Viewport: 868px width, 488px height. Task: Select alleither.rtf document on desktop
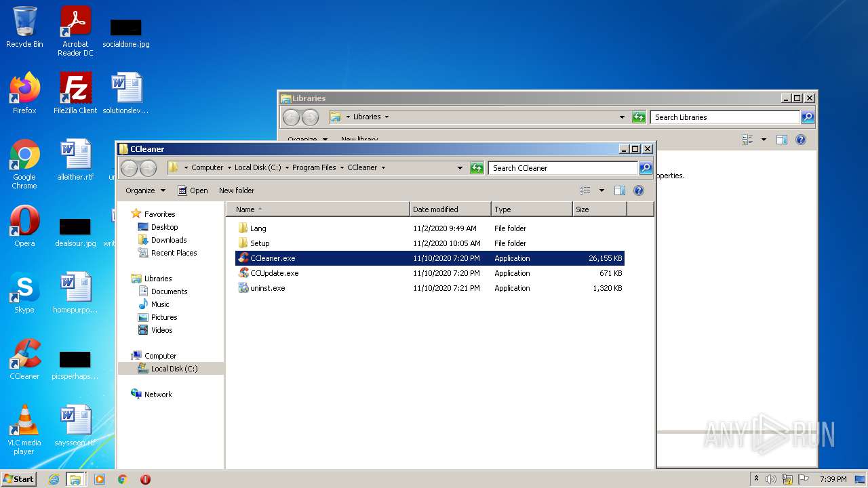pyautogui.click(x=75, y=160)
